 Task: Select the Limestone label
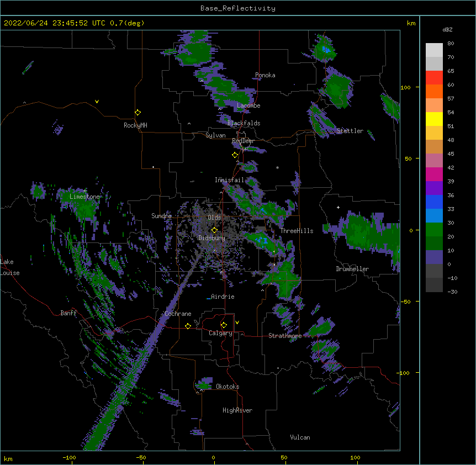coord(84,197)
